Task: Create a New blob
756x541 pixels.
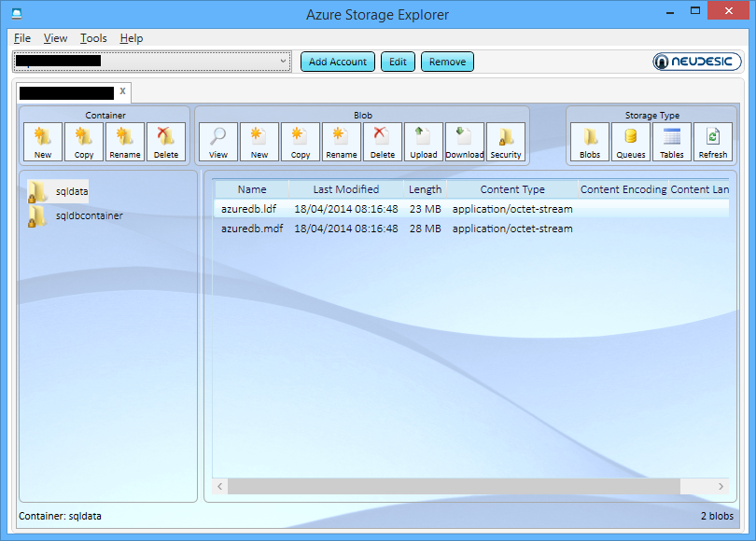Action: click(259, 142)
